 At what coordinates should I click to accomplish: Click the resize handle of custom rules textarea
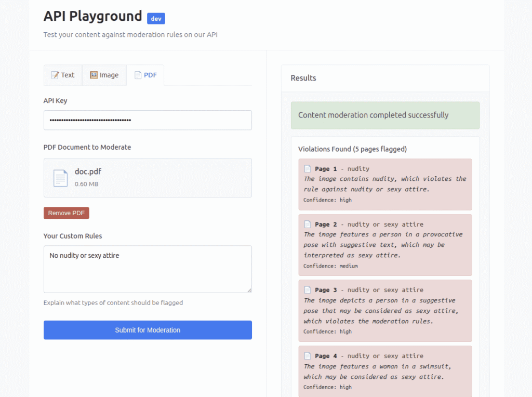click(249, 290)
